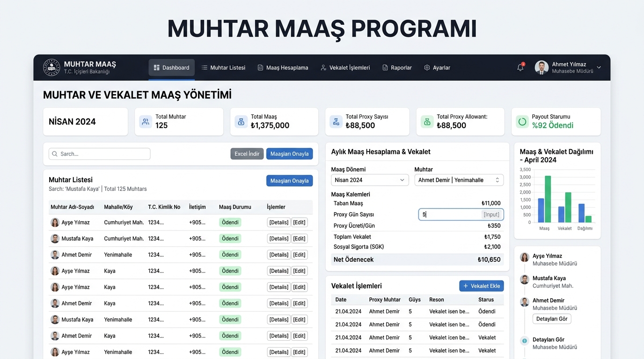Screen dimensions: 644x359
Task: Edit the Ahmet Demir Yenimahalle row
Action: click(300, 255)
